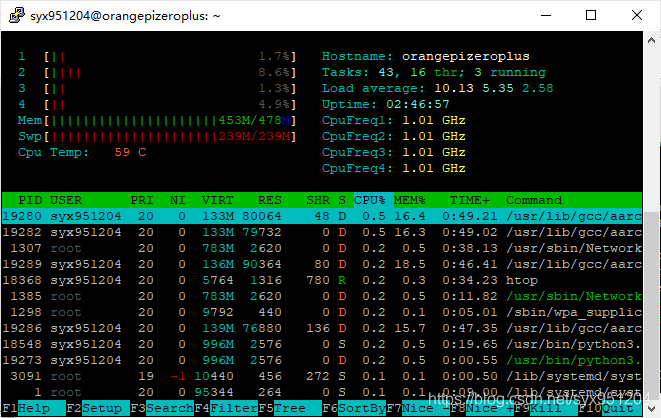
Task: Sort by the USER column header
Action: 66,200
